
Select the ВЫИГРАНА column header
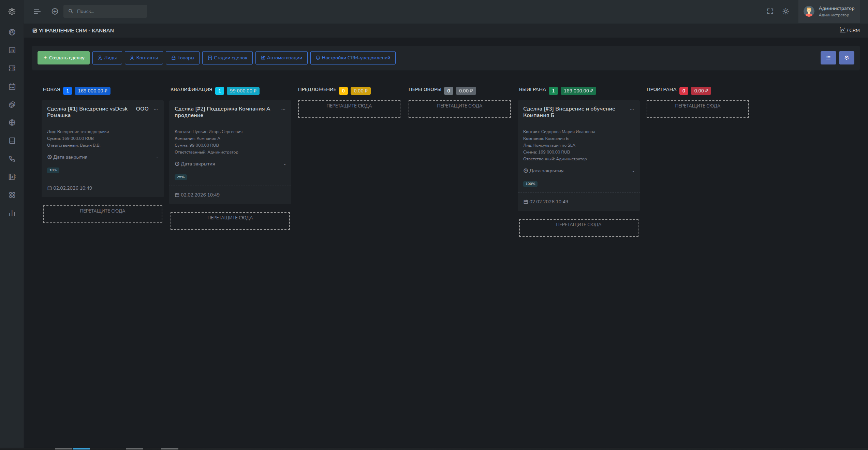pos(532,89)
